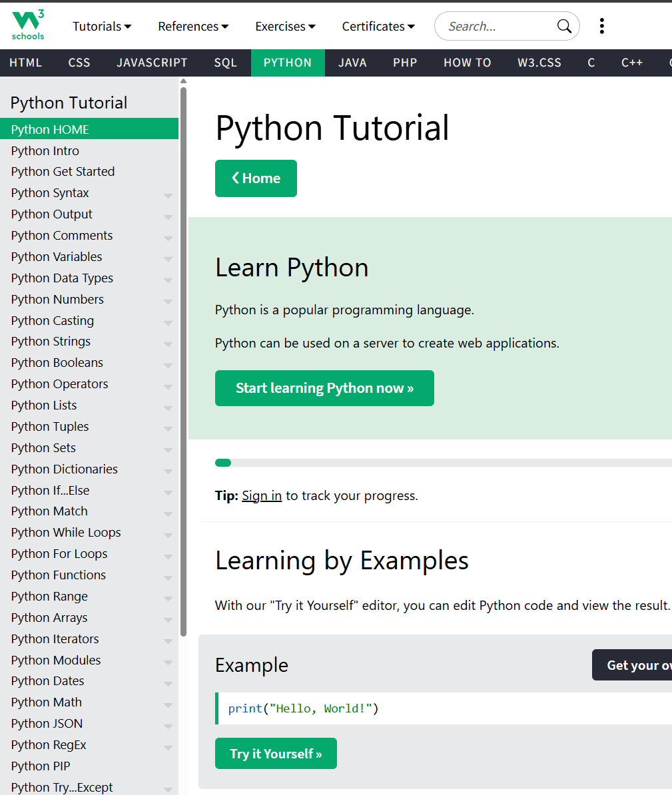Open Python For Loops page
This screenshot has width=672, height=795.
(89, 554)
